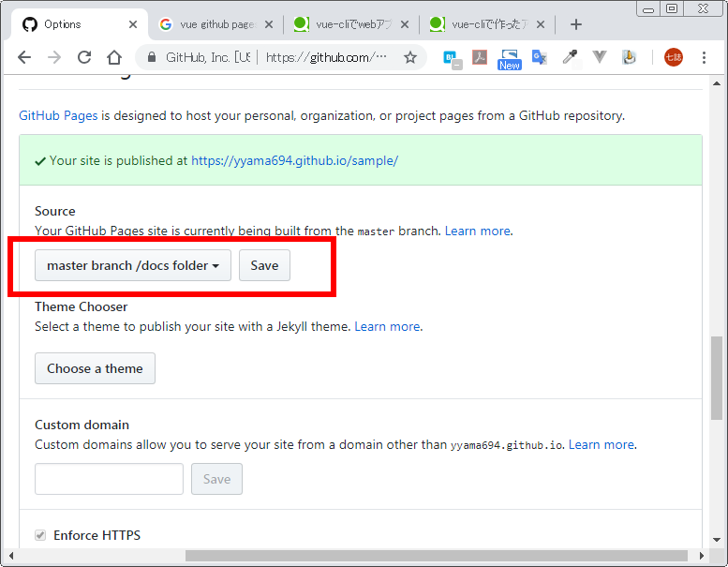This screenshot has width=728, height=567.
Task: Open the Chrome three-dot menu
Action: coord(704,57)
